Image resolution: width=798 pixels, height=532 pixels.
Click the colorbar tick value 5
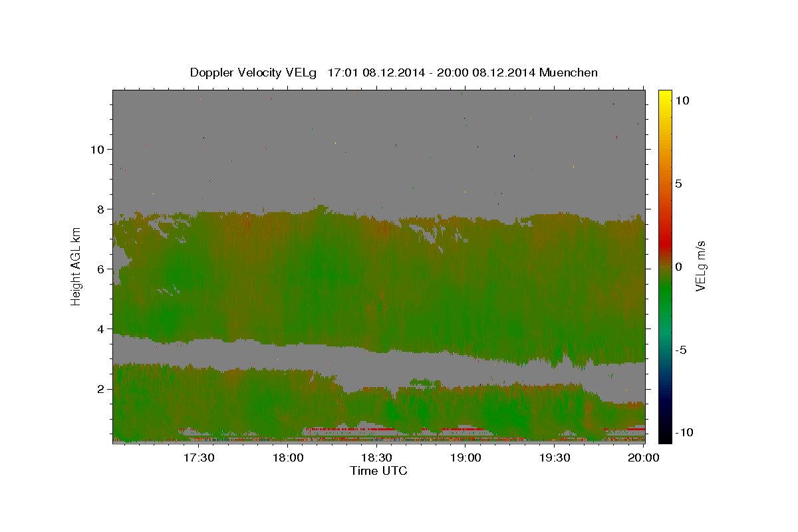[x=678, y=184]
